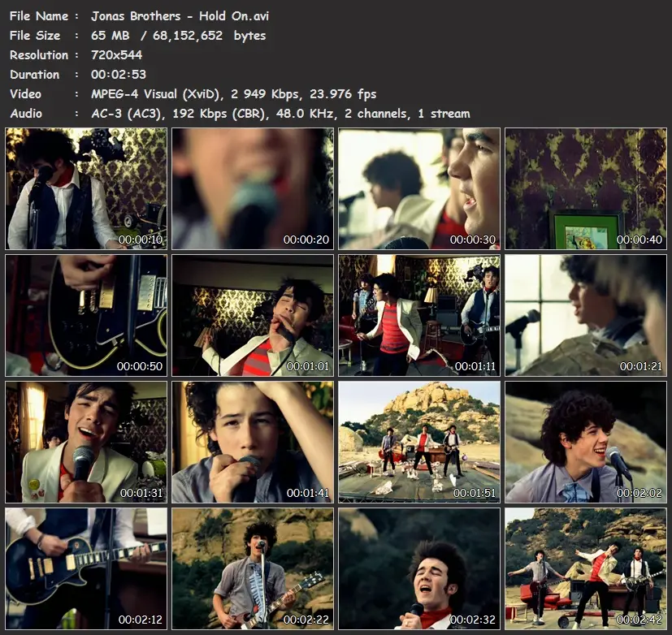Choose the frame stamped 00:02:32

tap(419, 569)
